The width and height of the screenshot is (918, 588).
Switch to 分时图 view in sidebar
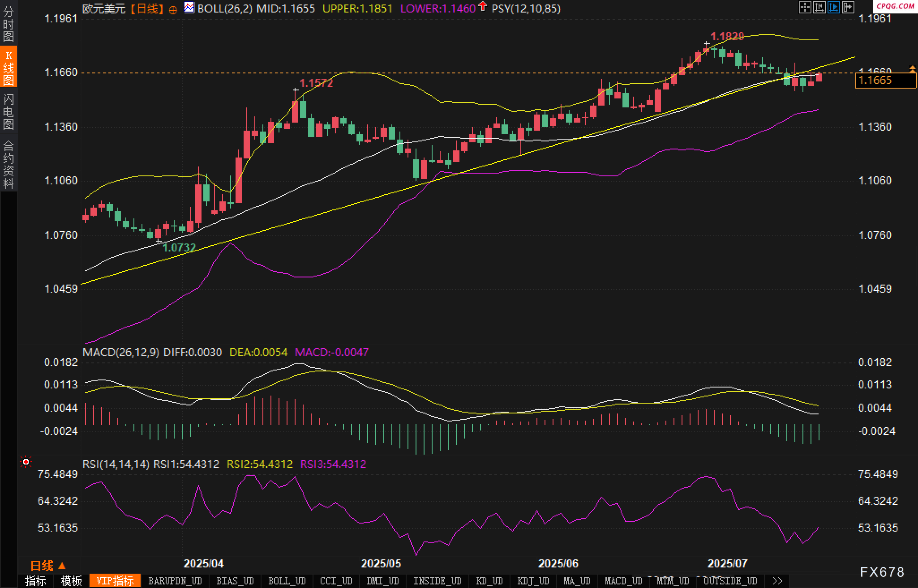(9, 24)
